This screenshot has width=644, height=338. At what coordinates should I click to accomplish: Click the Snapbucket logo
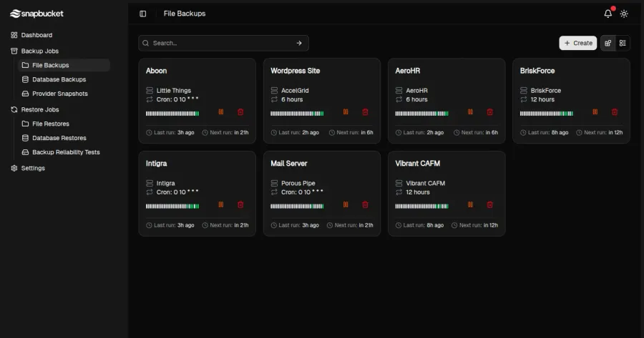[x=36, y=14]
